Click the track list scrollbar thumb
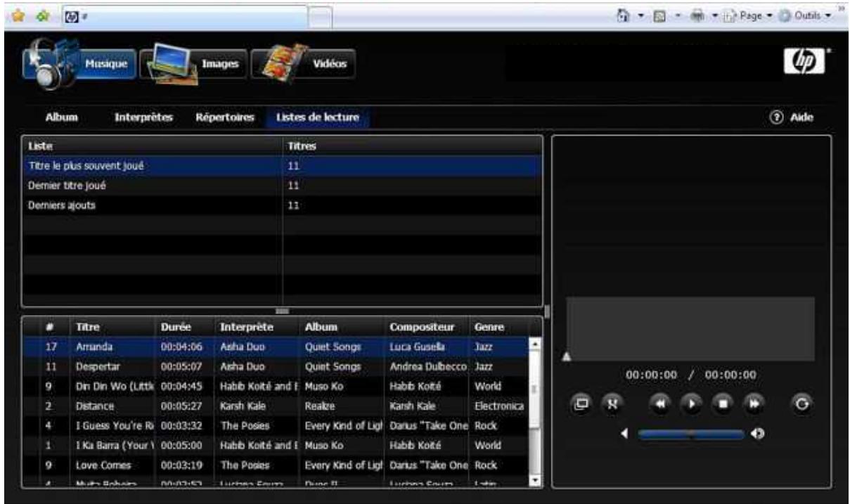Viewport: 850px width, 504px height. tap(534, 389)
